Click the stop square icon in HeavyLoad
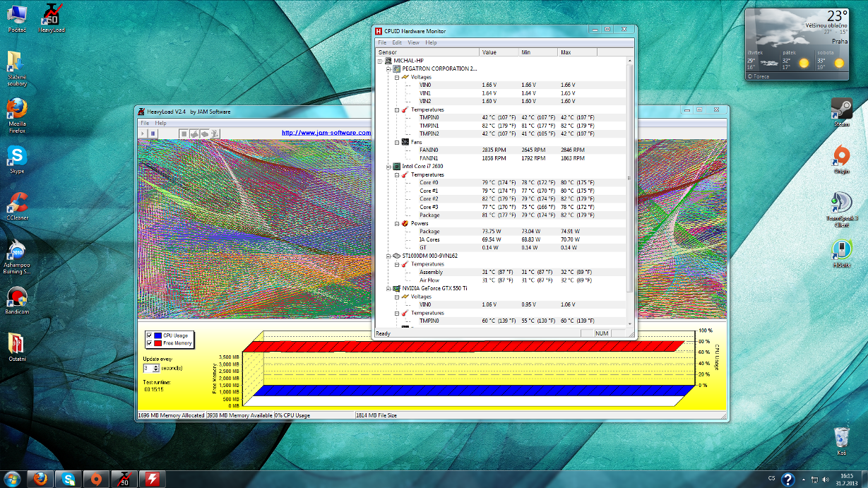 point(184,133)
